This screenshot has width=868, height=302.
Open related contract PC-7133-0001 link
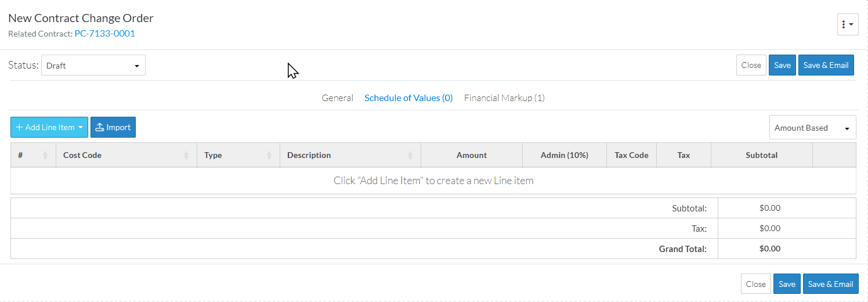point(105,34)
